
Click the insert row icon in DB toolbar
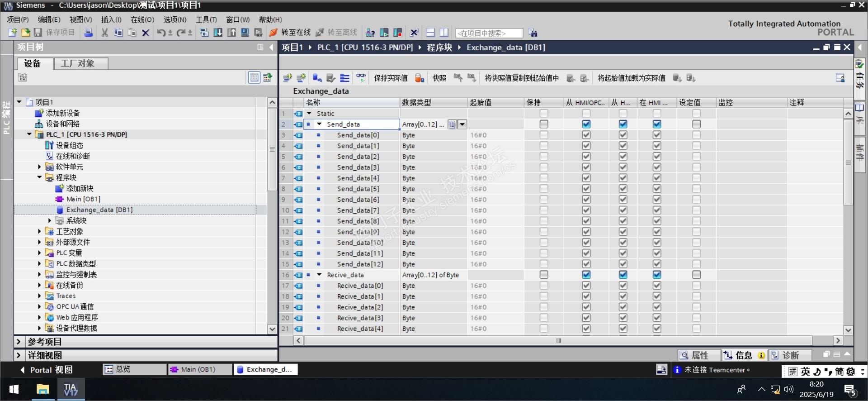click(288, 78)
